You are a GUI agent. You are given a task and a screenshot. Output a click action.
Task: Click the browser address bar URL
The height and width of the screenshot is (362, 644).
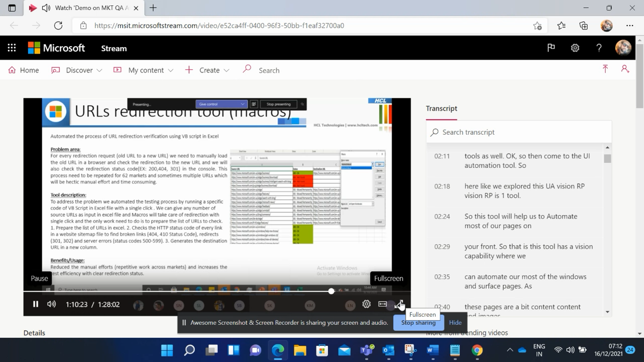pyautogui.click(x=219, y=25)
